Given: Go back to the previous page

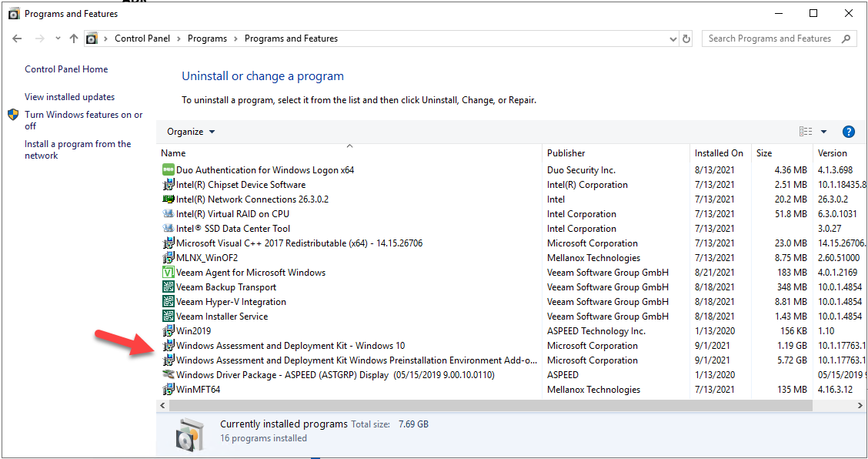Looking at the screenshot, I should tap(17, 39).
